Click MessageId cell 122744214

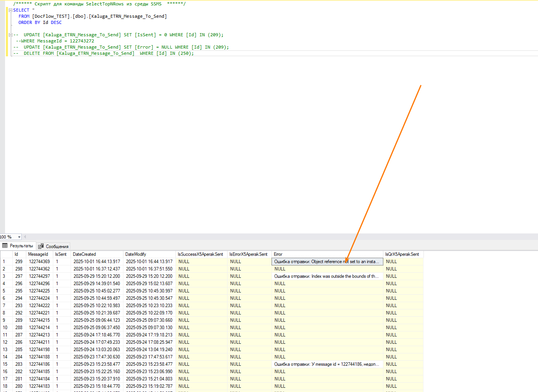click(40, 328)
